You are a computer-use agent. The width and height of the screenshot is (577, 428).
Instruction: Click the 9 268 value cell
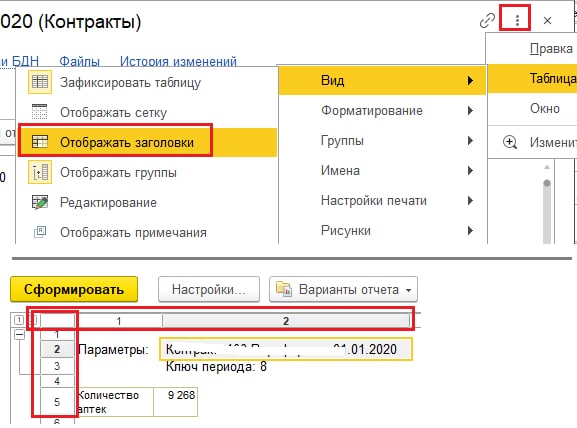click(176, 402)
